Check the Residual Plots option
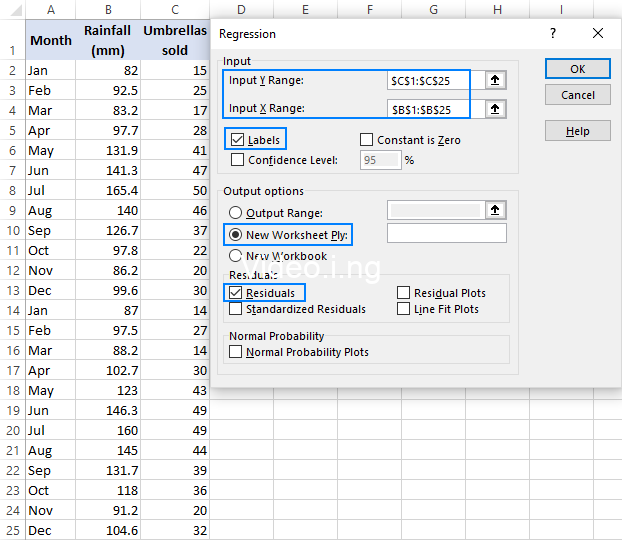Viewport: 622px width, 540px height. click(403, 293)
